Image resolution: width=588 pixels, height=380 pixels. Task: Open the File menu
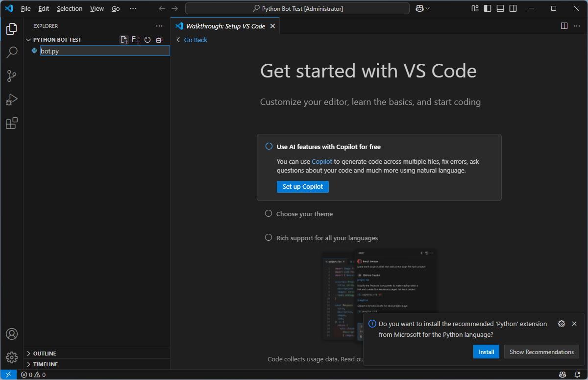26,8
